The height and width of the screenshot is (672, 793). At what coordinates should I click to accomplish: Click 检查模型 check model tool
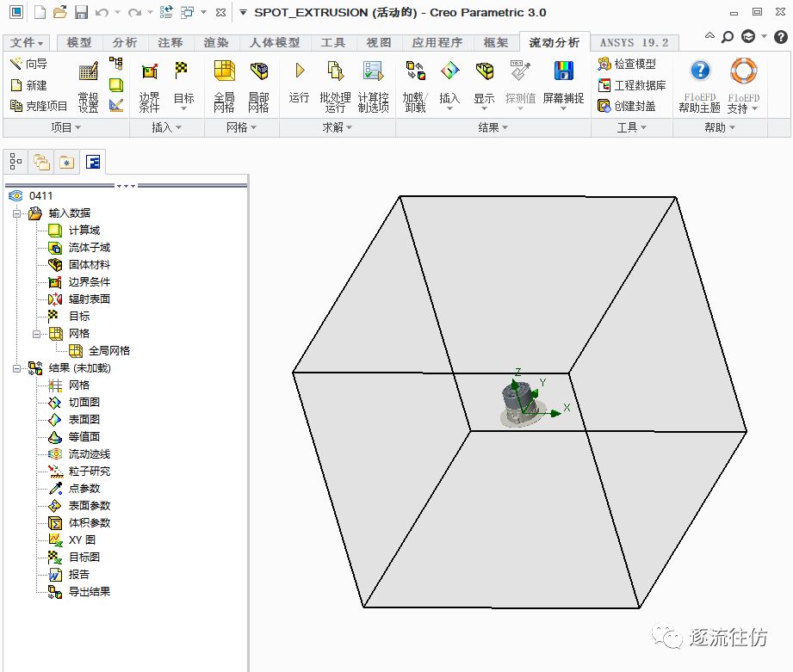[627, 65]
